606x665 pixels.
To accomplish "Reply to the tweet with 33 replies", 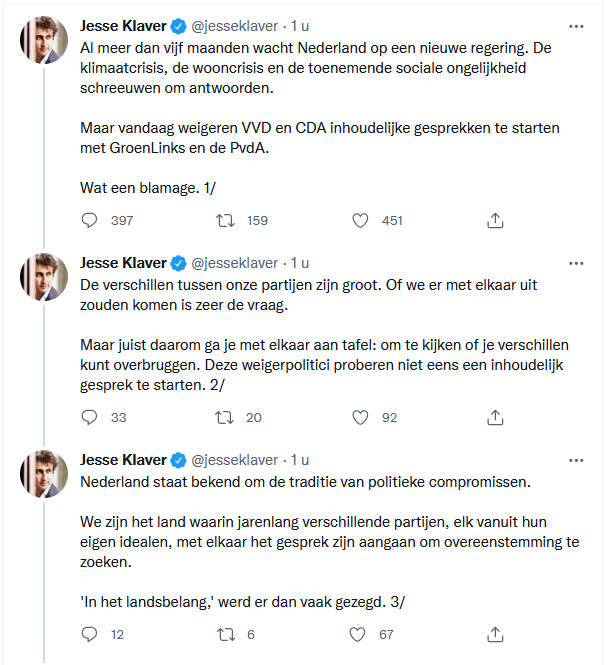I will tap(90, 418).
